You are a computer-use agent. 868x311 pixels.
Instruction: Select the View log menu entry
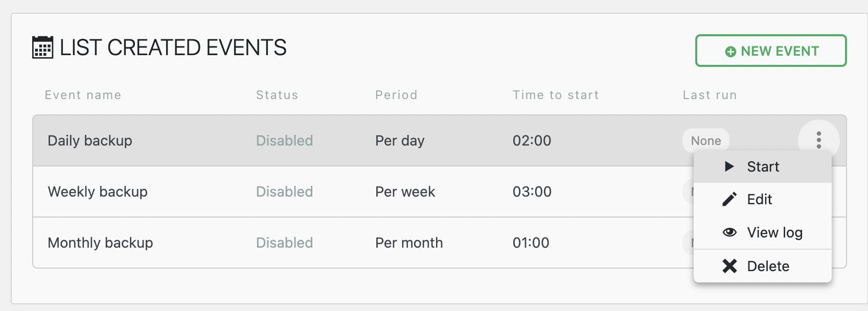(x=774, y=232)
